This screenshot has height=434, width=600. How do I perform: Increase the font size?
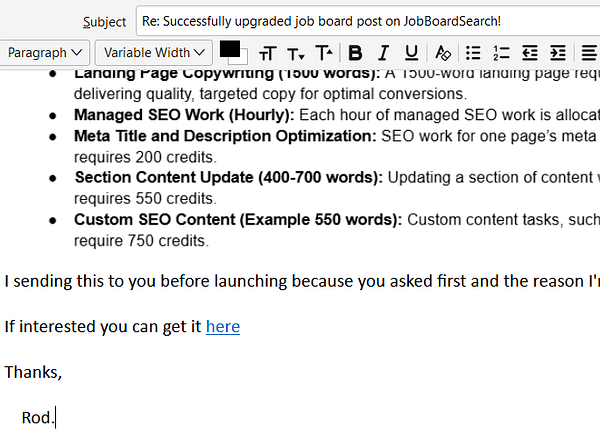[323, 53]
